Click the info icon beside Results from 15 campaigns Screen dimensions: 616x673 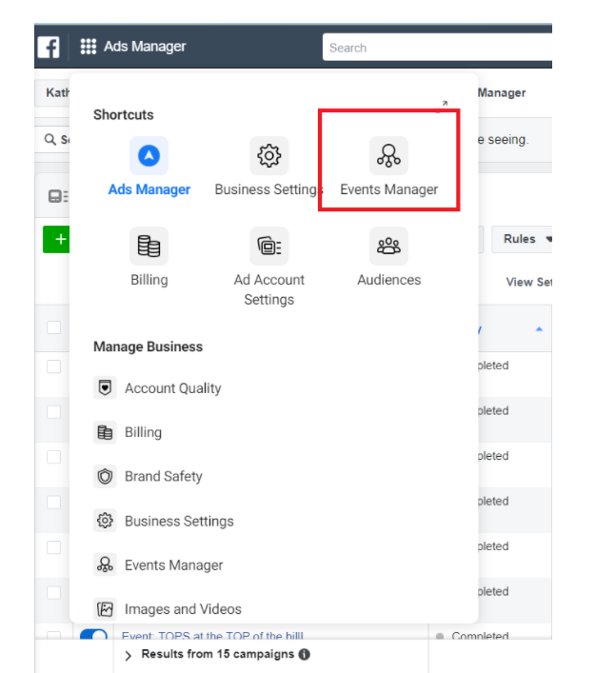305,654
